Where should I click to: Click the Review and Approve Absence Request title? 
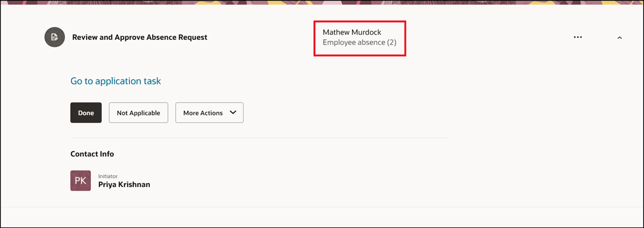coord(140,38)
